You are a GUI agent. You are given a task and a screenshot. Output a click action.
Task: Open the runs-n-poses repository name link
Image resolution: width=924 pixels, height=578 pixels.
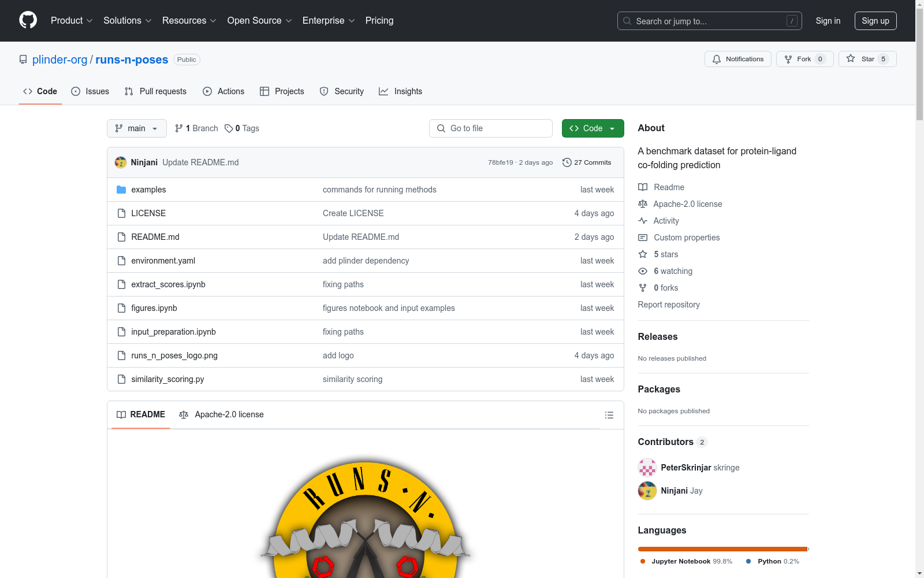click(x=132, y=60)
